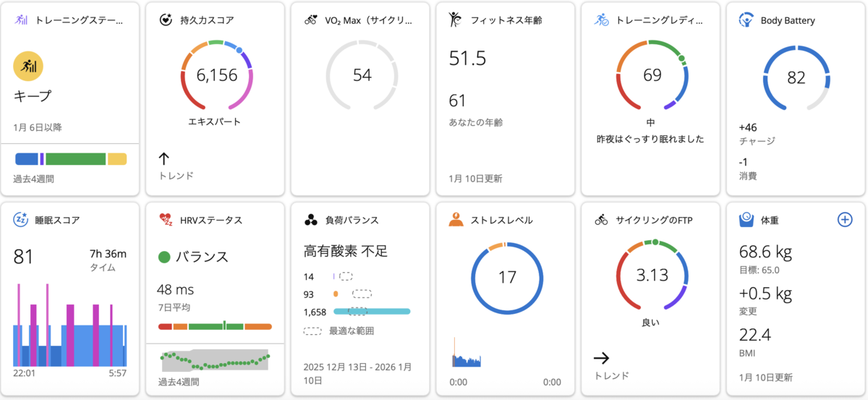This screenshot has height=400, width=868.
Task: Click the yellow キープ status badge
Action: click(29, 67)
